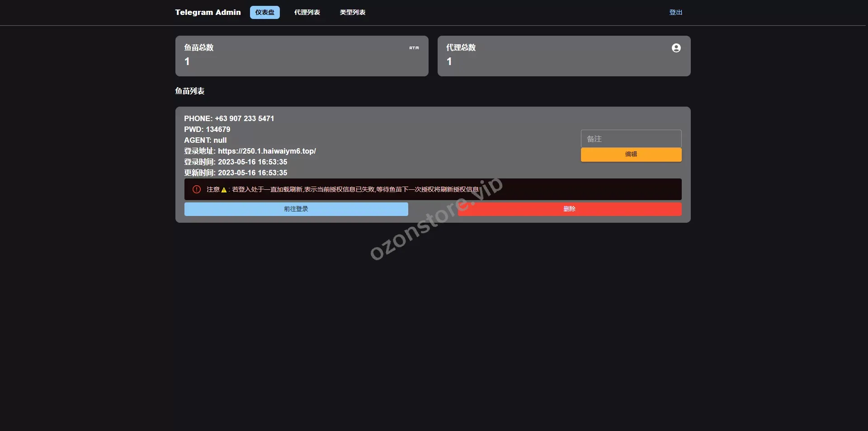Click the Telegram Admin brand title
This screenshot has height=431, width=868.
tap(208, 12)
